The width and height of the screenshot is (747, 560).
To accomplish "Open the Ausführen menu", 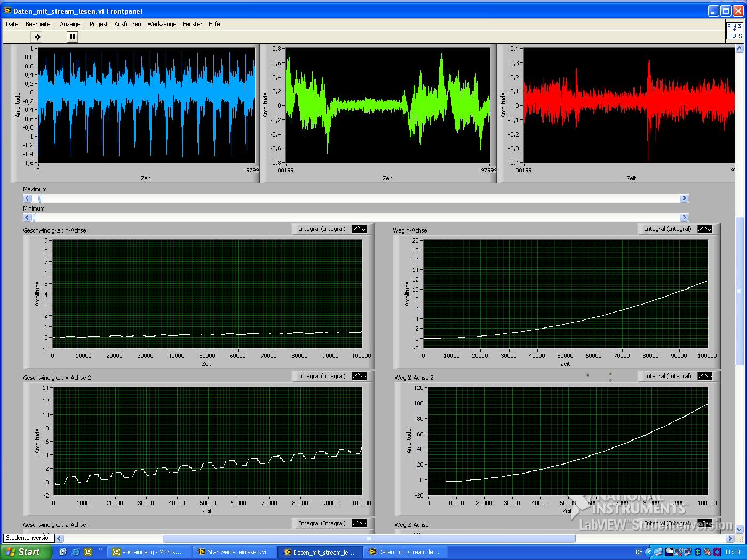I will [x=128, y=24].
